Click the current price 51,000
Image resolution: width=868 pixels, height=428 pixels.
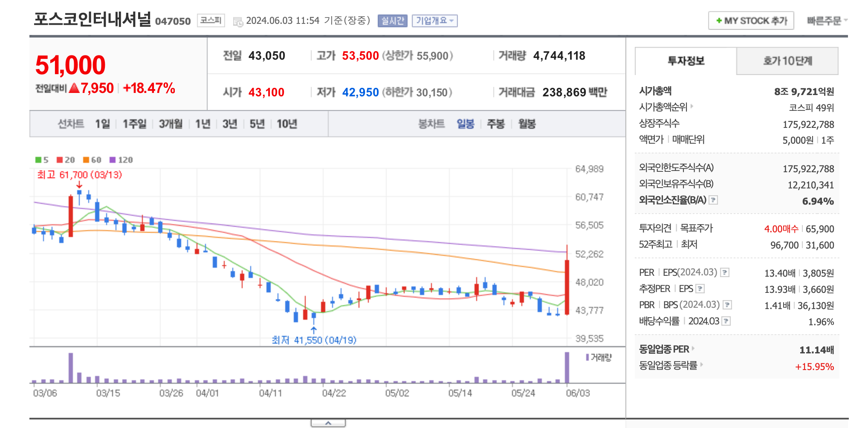pyautogui.click(x=70, y=65)
